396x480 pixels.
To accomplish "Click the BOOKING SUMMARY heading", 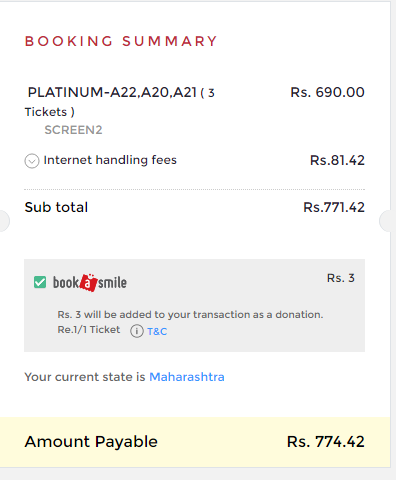I will [x=121, y=41].
